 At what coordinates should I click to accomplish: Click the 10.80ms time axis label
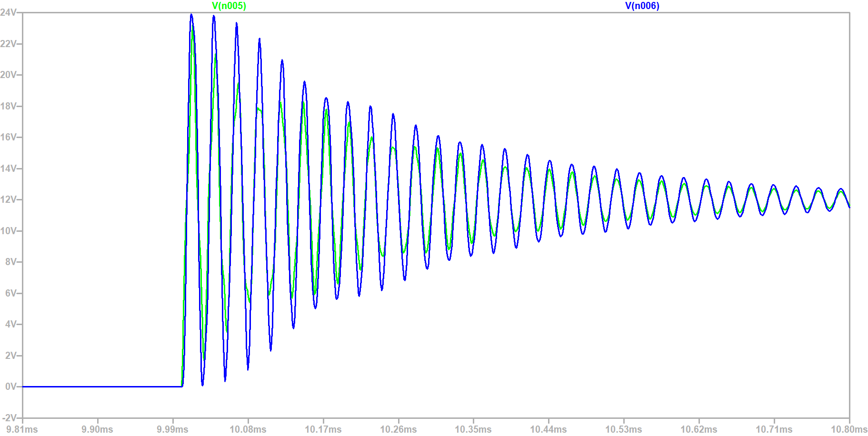(x=849, y=429)
